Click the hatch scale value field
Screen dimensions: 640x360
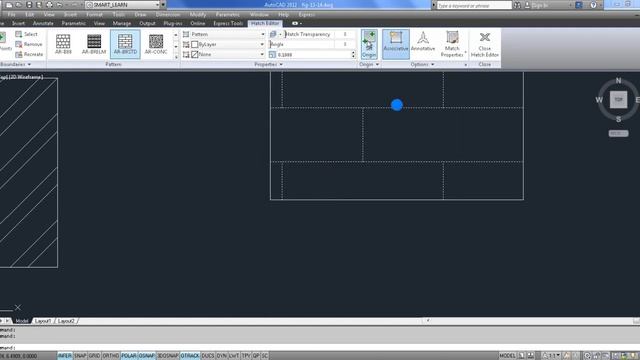tap(313, 54)
